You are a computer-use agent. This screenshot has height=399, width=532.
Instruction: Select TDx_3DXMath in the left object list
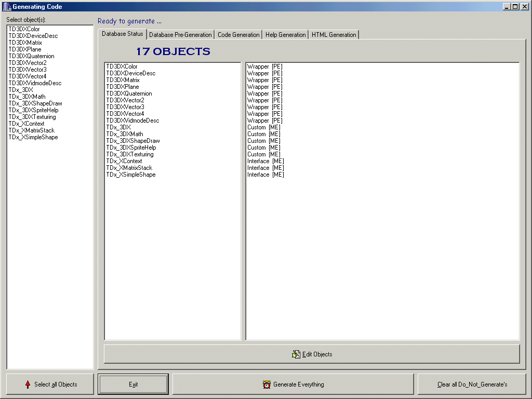point(26,97)
